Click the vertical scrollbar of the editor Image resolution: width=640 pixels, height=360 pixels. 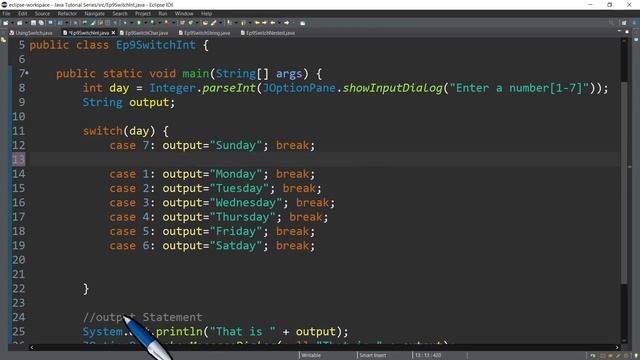click(x=624, y=182)
